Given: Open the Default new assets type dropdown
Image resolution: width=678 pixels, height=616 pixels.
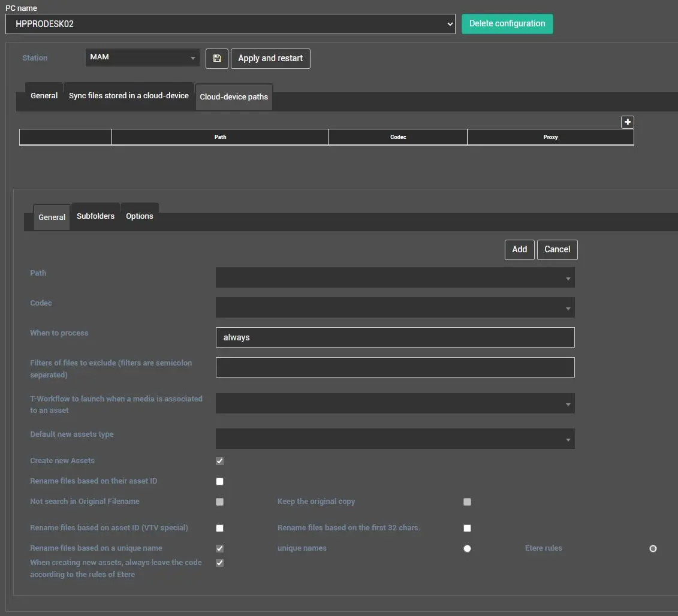Looking at the screenshot, I should (394, 439).
